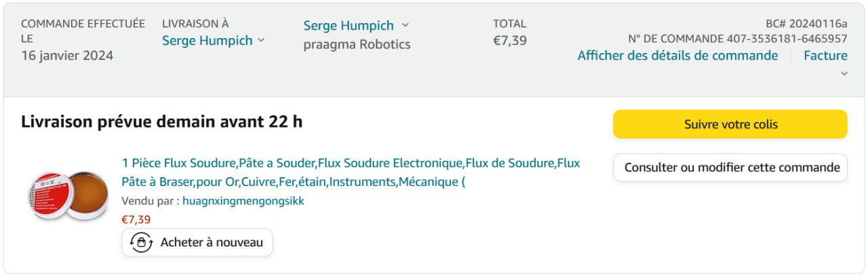Click the order date 16 janvier 2024

[x=67, y=56]
